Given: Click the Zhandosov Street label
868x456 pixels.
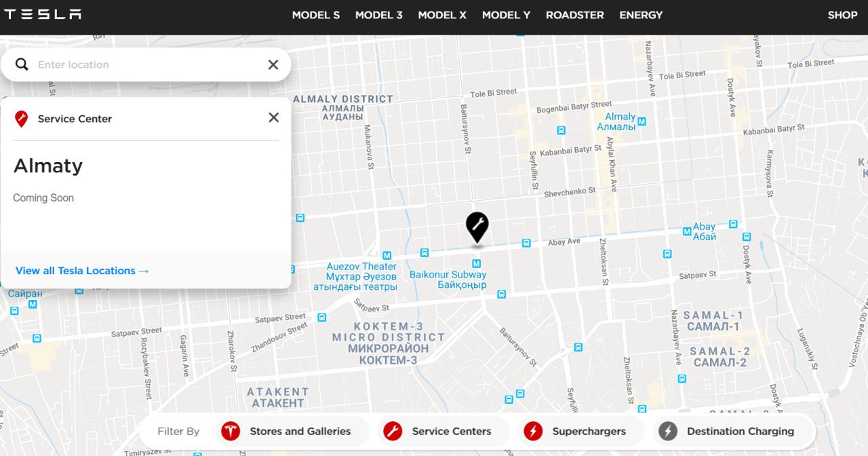Looking at the screenshot, I should tap(279, 337).
